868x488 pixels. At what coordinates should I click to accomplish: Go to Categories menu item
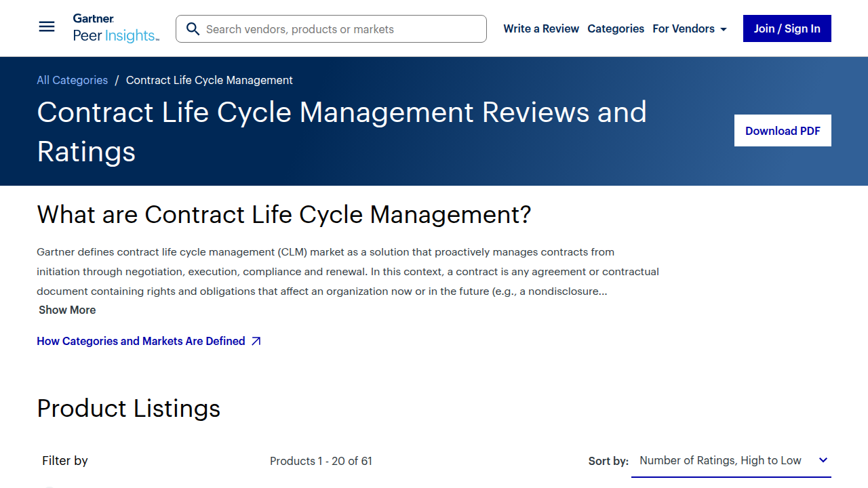(x=616, y=28)
